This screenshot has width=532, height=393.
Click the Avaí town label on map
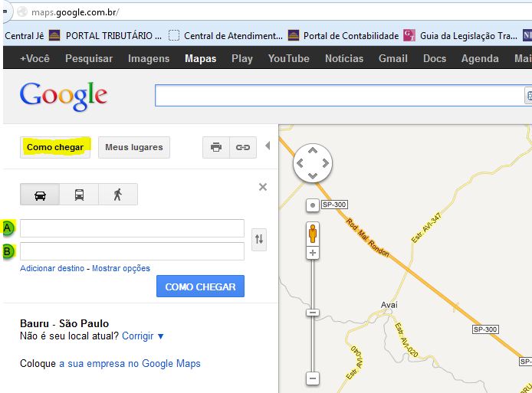click(389, 305)
